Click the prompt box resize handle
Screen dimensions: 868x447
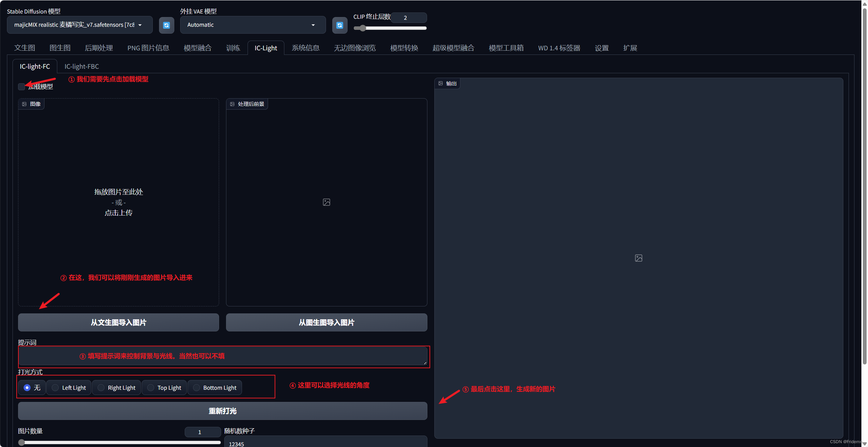pyautogui.click(x=425, y=363)
